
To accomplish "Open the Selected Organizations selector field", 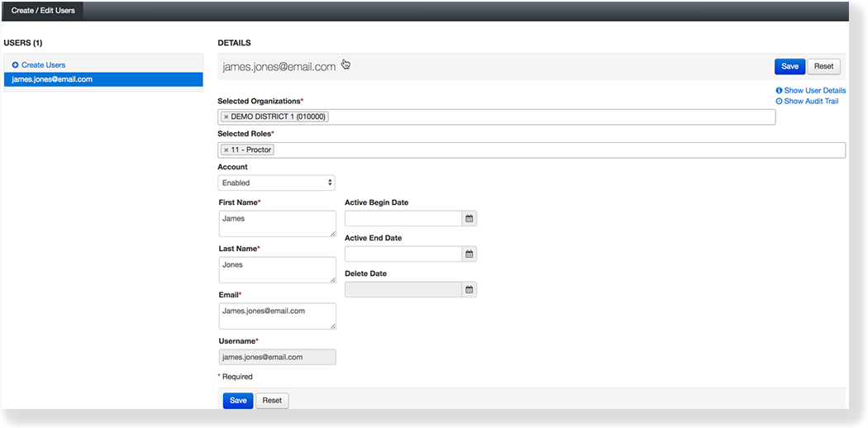I will 546,117.
